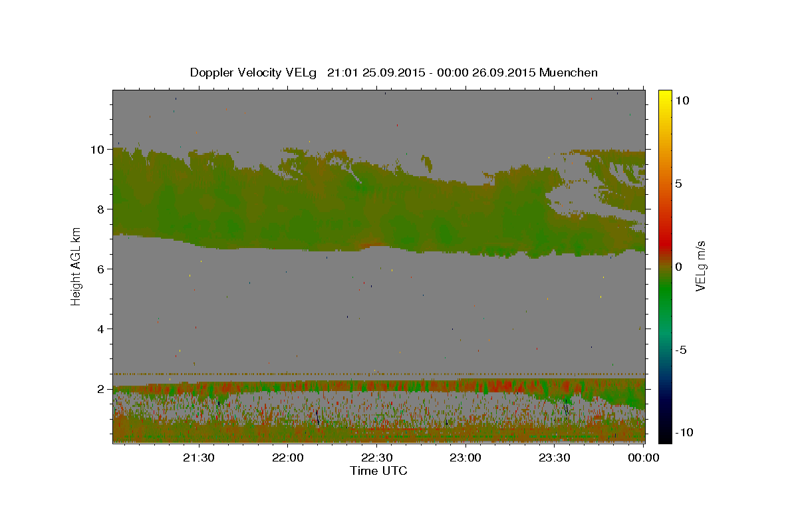Click the colorbar label '0'

678,267
